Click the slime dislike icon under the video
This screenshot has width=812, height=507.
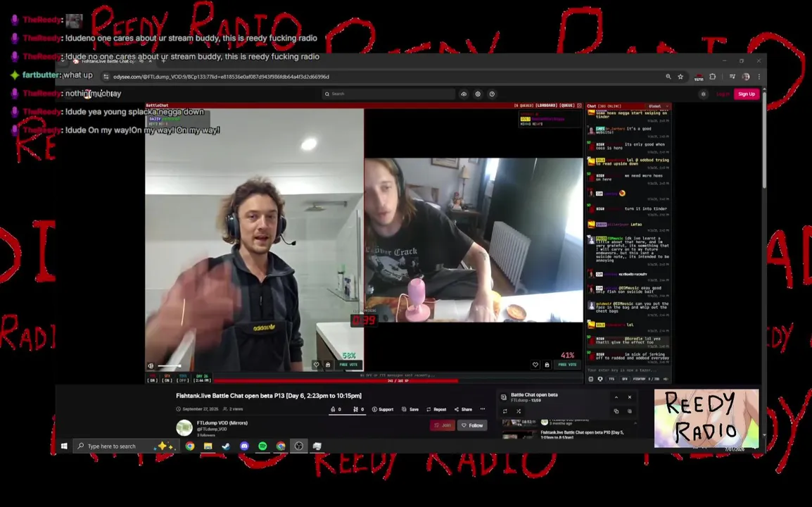(356, 409)
